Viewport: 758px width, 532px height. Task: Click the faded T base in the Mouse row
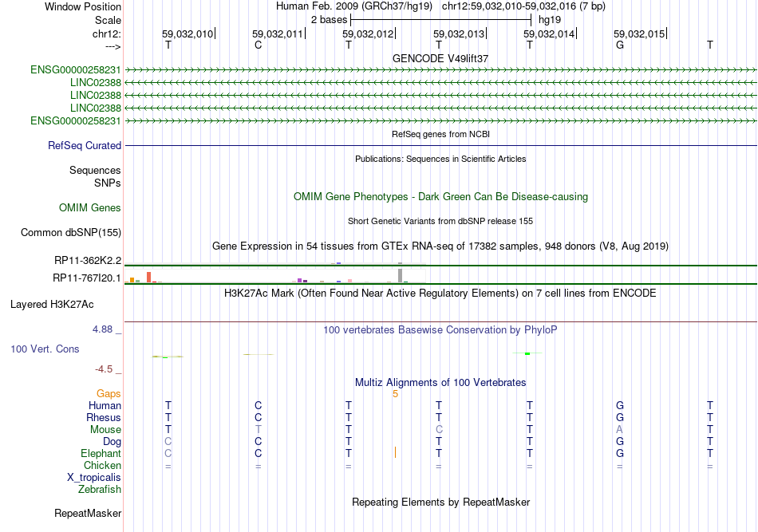click(x=259, y=430)
